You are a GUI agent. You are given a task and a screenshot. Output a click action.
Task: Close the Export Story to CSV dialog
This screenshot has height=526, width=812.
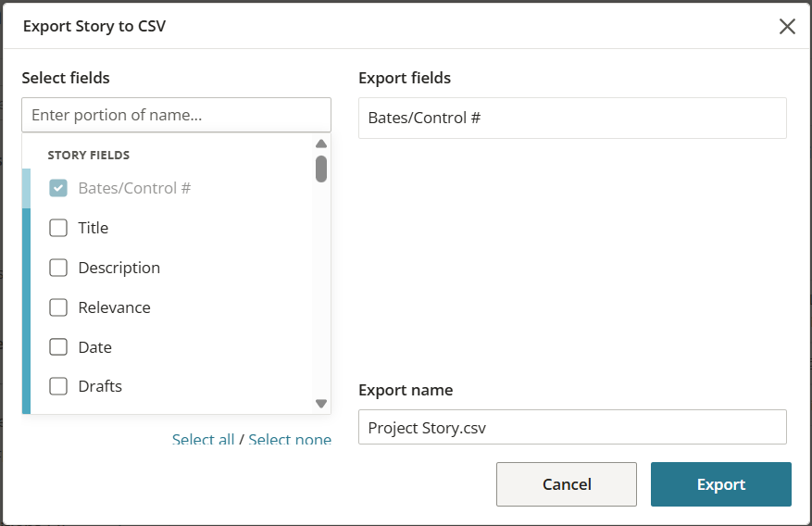click(x=787, y=27)
